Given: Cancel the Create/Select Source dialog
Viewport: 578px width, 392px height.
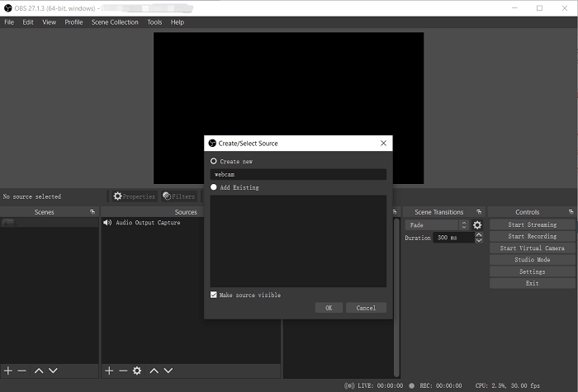Looking at the screenshot, I should [x=366, y=308].
